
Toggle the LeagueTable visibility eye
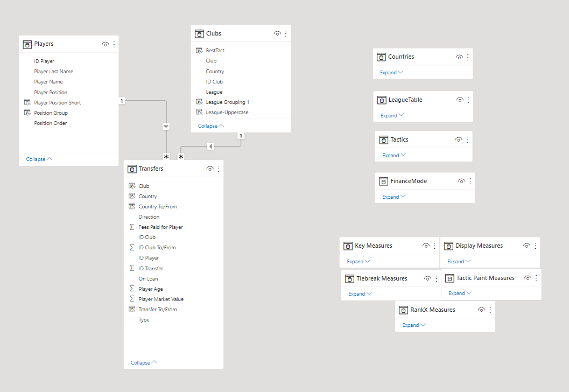point(460,100)
